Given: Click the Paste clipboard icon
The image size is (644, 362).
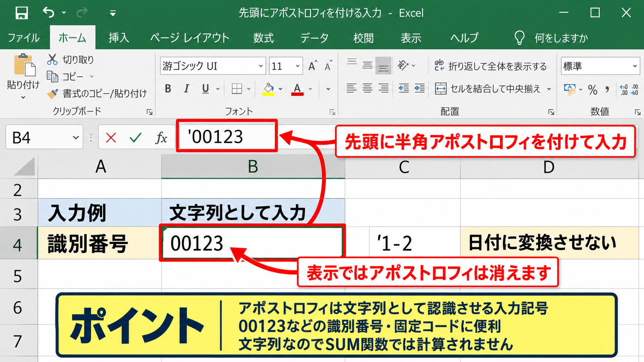Looking at the screenshot, I should point(24,65).
